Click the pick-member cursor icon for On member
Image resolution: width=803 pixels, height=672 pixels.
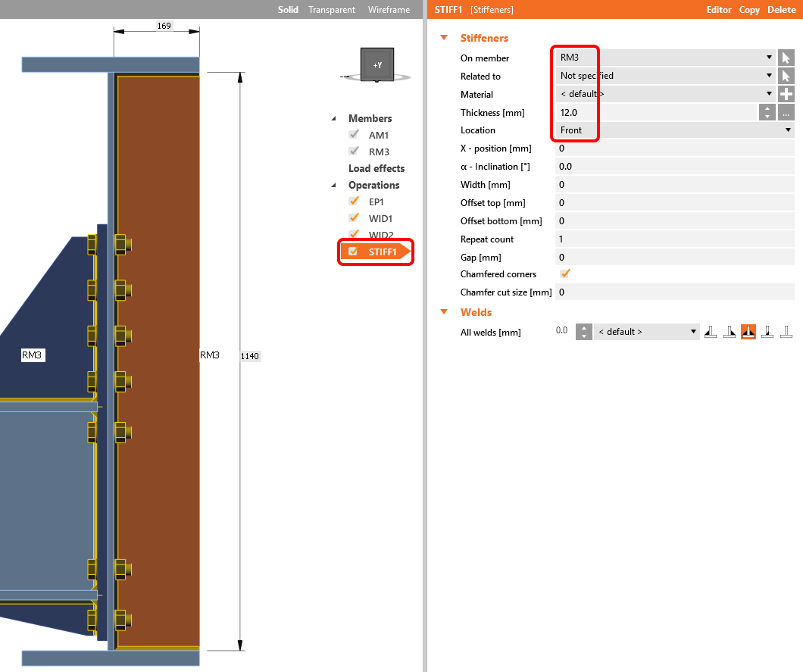click(786, 58)
